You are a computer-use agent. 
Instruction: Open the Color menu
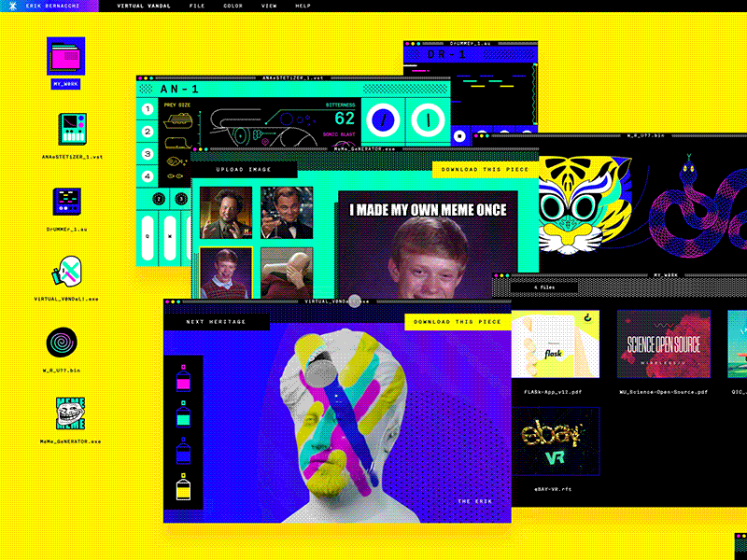click(233, 6)
